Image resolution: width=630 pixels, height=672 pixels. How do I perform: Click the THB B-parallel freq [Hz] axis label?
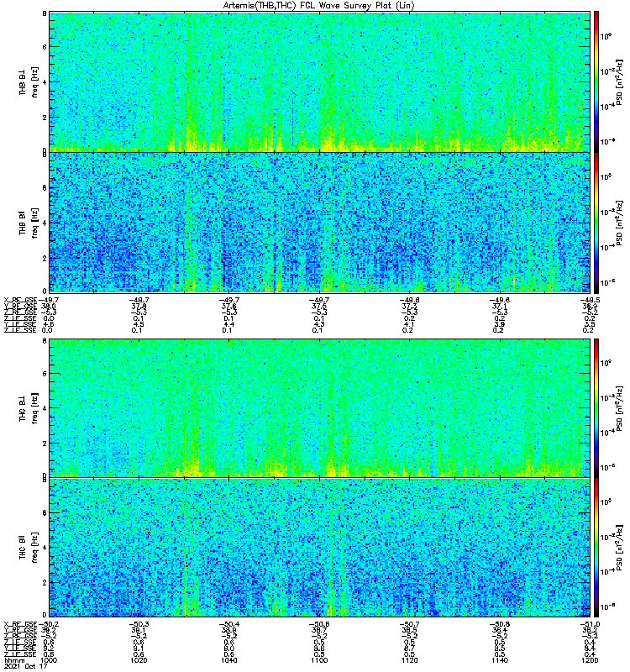click(x=34, y=223)
